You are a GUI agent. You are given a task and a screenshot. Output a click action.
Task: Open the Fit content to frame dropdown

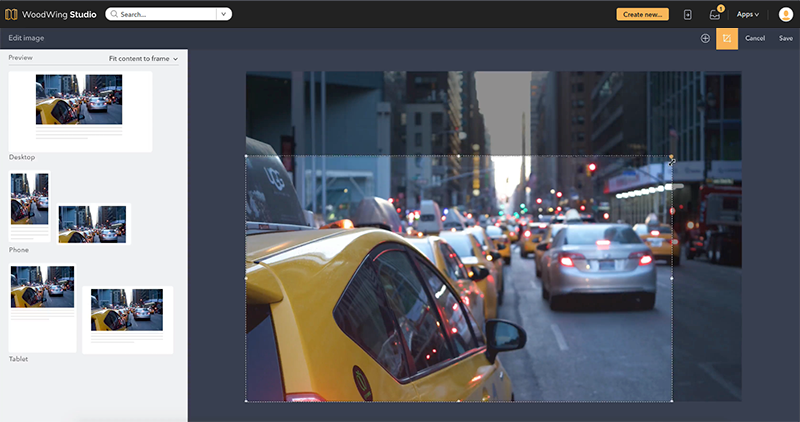coord(143,59)
